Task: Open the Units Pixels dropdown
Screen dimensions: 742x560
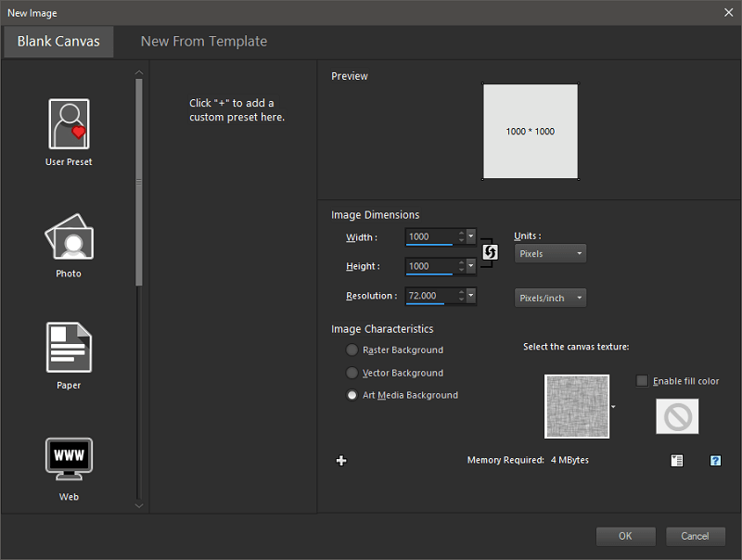Action: tap(550, 253)
